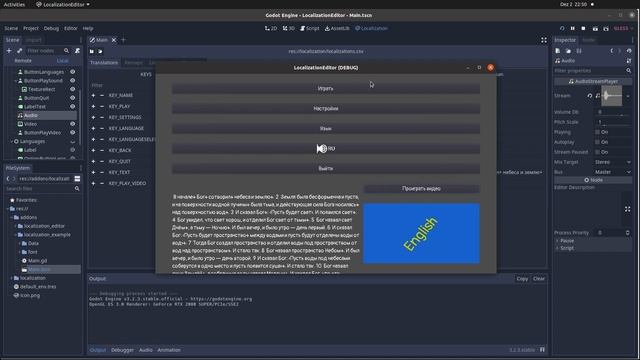Open Inspector object history

click(629, 51)
